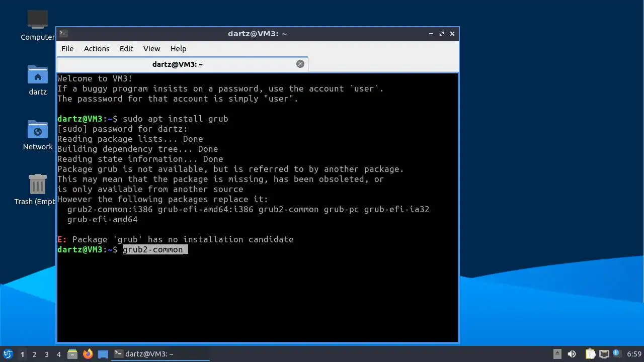This screenshot has width=644, height=362.
Task: Launch the file manager from the panel
Action: pos(72,354)
